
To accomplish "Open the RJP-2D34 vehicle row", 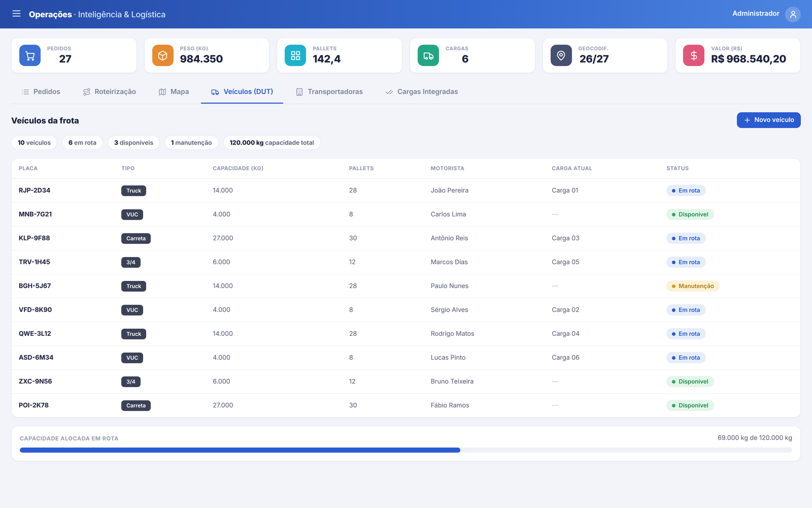I will coord(406,190).
